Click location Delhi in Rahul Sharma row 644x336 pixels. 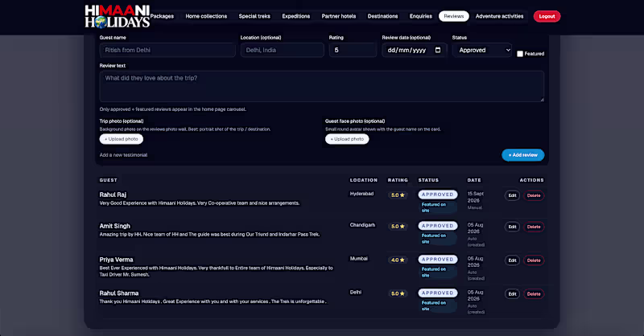point(356,292)
